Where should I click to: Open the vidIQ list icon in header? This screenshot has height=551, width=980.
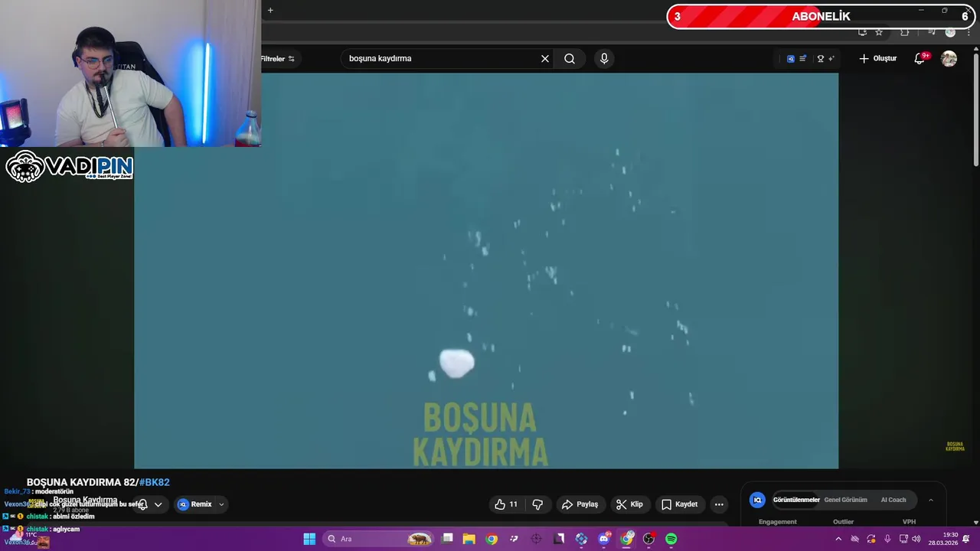(802, 59)
